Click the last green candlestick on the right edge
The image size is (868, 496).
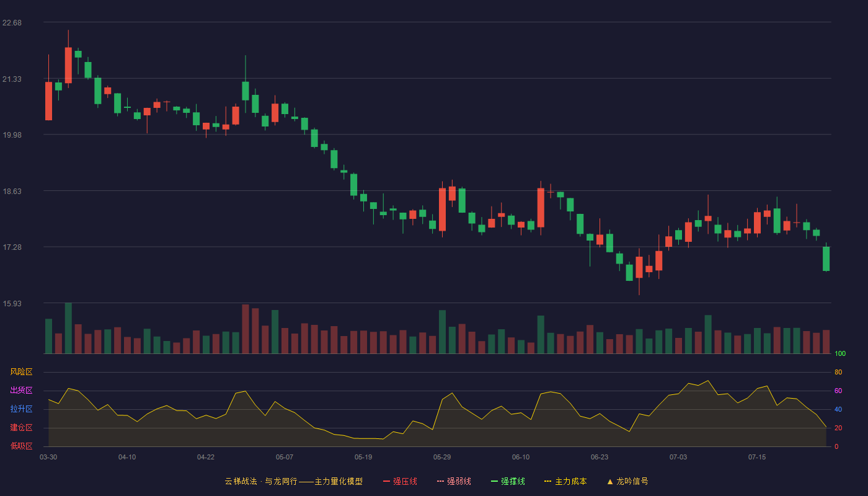coord(826,259)
